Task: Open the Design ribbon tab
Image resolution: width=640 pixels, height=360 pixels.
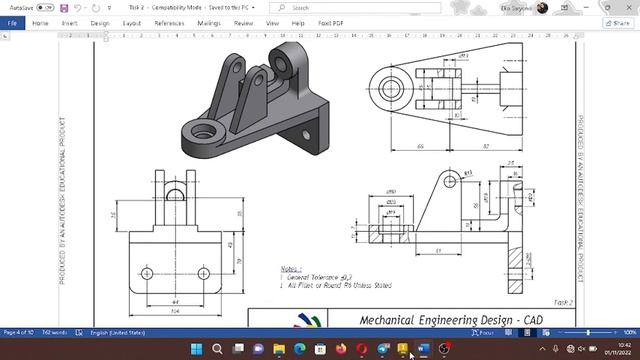Action: tap(100, 23)
